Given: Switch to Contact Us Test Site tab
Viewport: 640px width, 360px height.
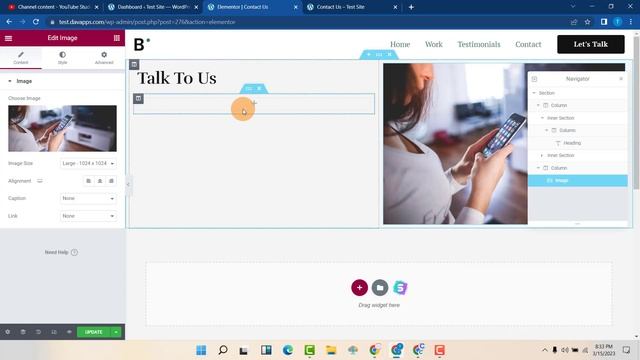Looking at the screenshot, I should [x=352, y=7].
